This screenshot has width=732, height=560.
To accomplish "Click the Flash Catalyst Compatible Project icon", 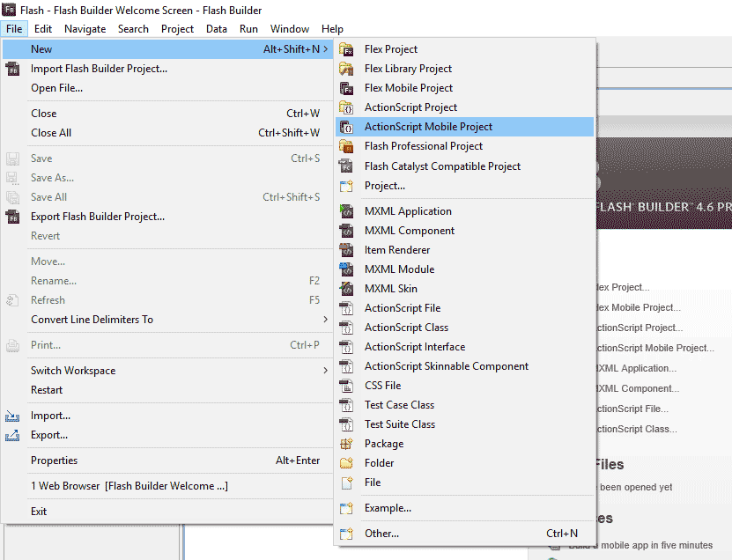I will [346, 166].
